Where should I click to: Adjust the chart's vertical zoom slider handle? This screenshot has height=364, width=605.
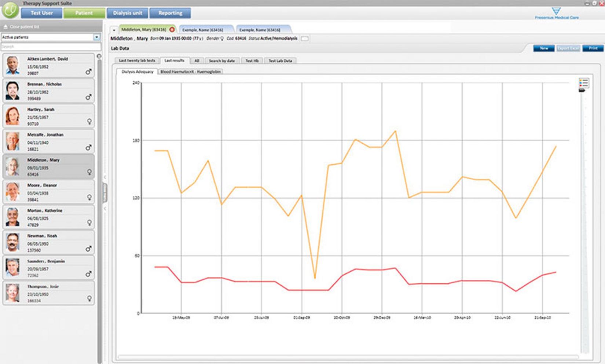(x=582, y=91)
